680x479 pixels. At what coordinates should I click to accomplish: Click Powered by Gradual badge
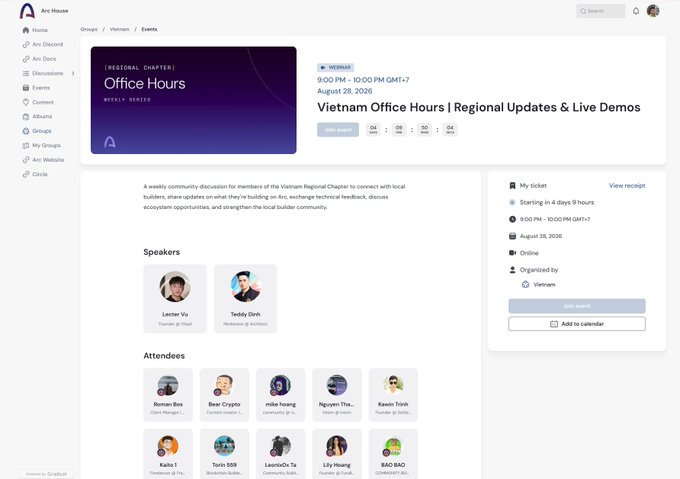click(46, 474)
